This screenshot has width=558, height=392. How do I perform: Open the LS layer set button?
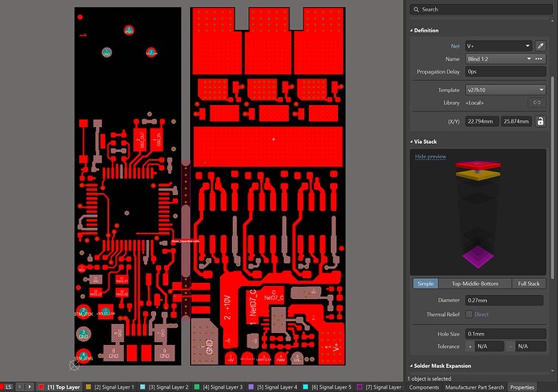[x=8, y=387]
